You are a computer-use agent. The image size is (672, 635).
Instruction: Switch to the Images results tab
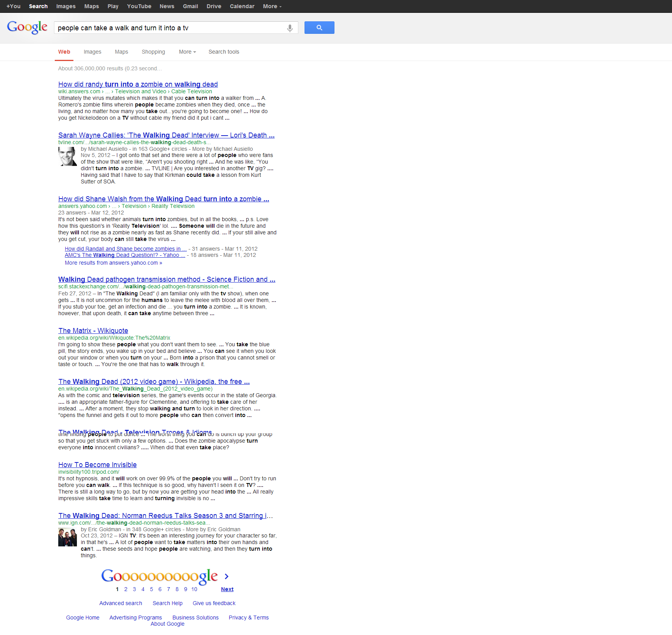point(92,52)
